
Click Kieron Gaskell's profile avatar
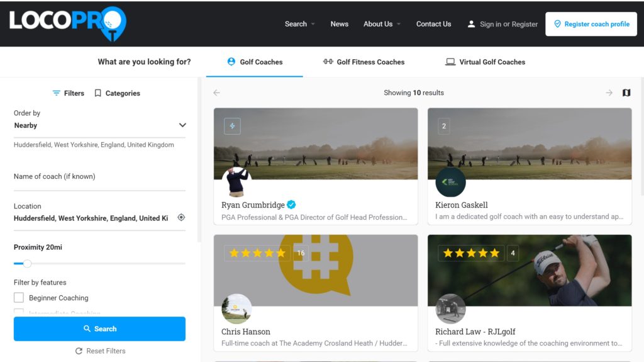(450, 182)
